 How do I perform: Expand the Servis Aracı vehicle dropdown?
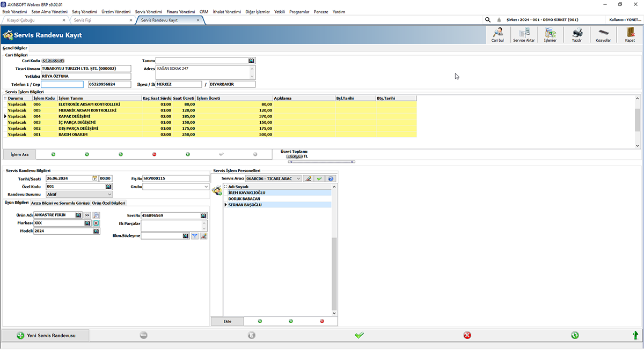(x=298, y=178)
